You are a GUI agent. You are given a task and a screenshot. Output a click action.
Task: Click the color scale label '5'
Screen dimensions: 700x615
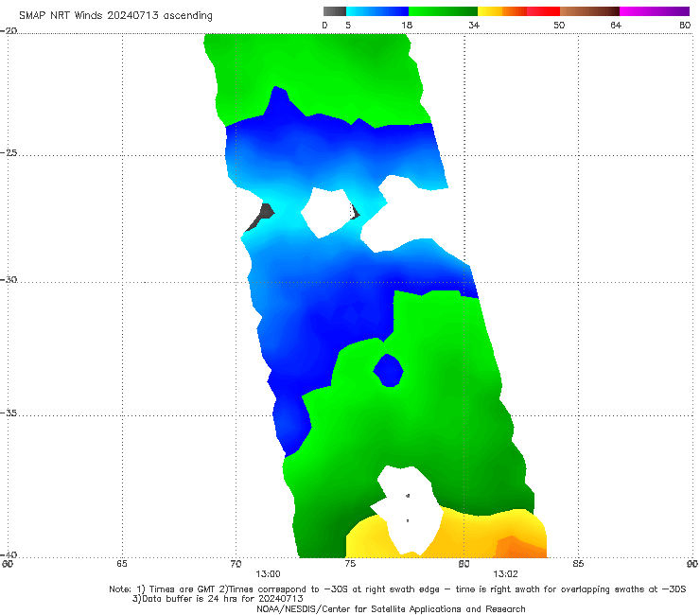tap(348, 25)
